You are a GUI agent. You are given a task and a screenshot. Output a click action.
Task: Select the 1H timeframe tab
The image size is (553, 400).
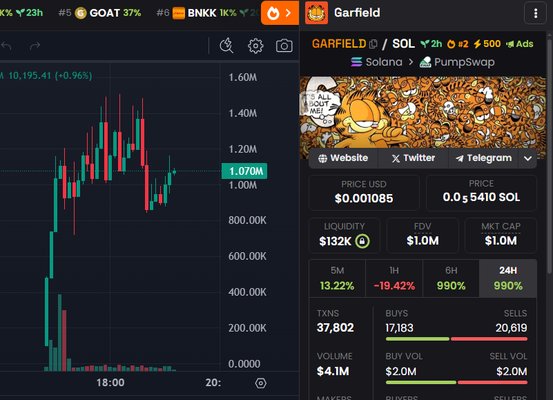[394, 279]
